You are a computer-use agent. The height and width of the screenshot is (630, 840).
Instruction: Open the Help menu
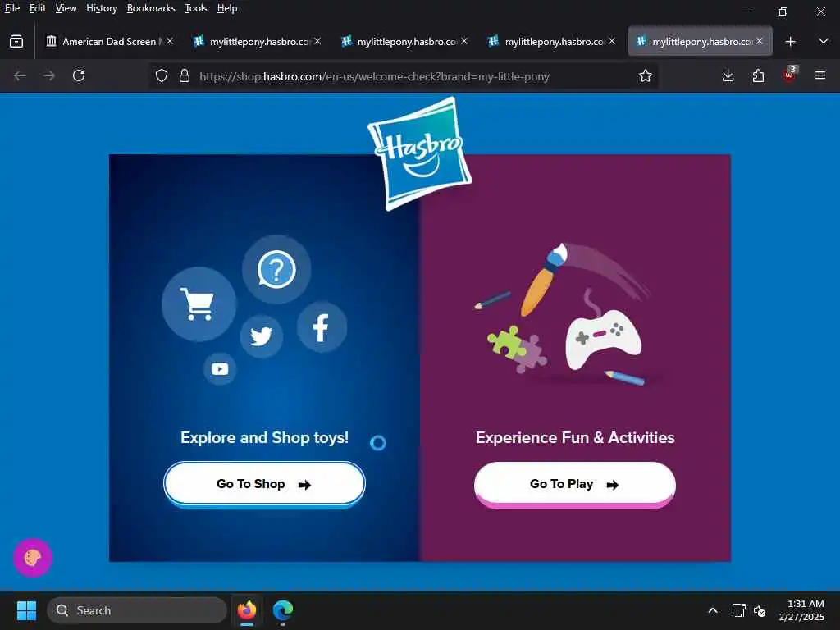227,8
